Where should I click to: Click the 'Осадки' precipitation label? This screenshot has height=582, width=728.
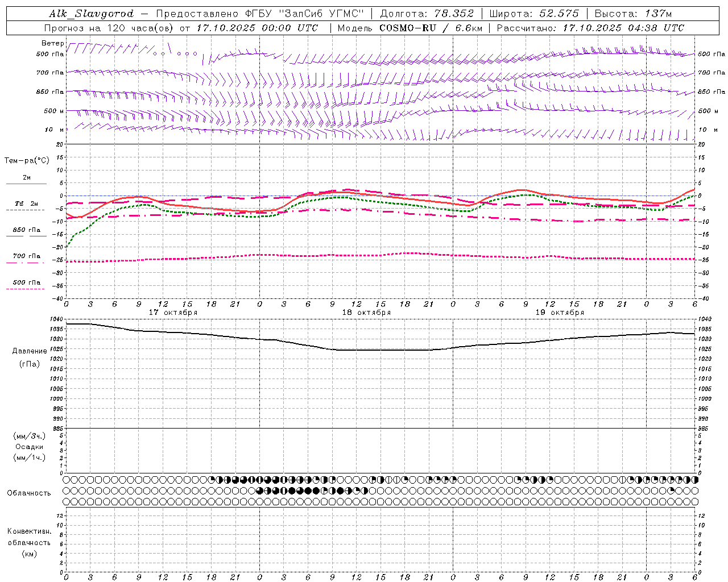30,447
